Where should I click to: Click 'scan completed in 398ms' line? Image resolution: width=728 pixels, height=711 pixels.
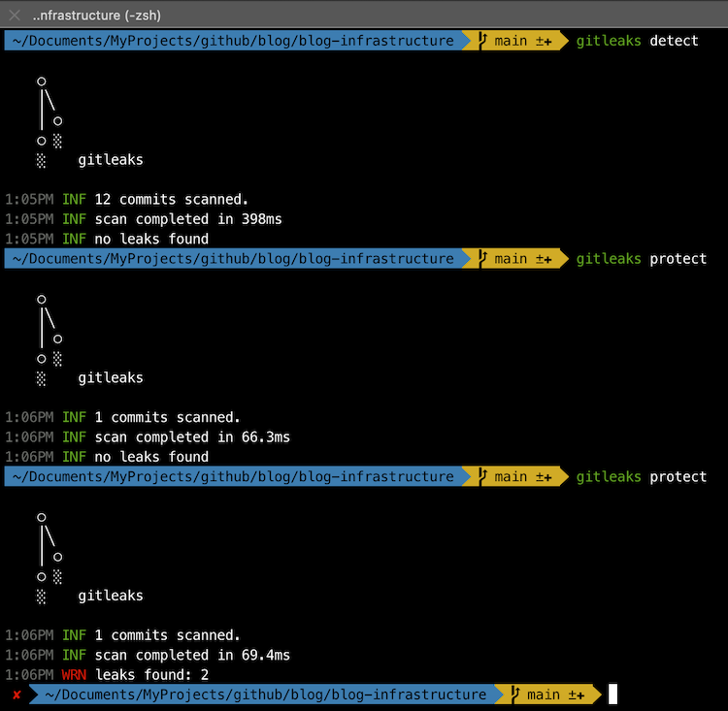(188, 219)
